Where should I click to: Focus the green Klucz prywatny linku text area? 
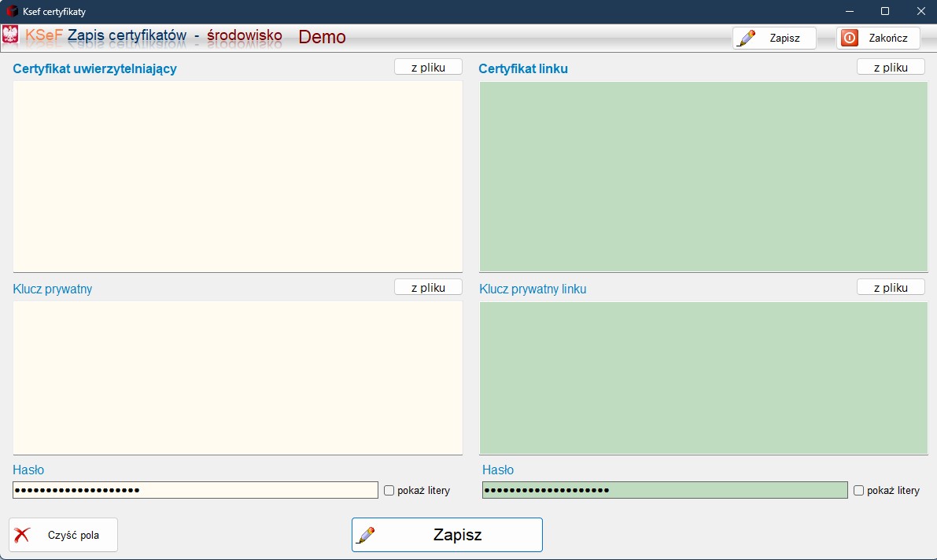[x=703, y=378]
